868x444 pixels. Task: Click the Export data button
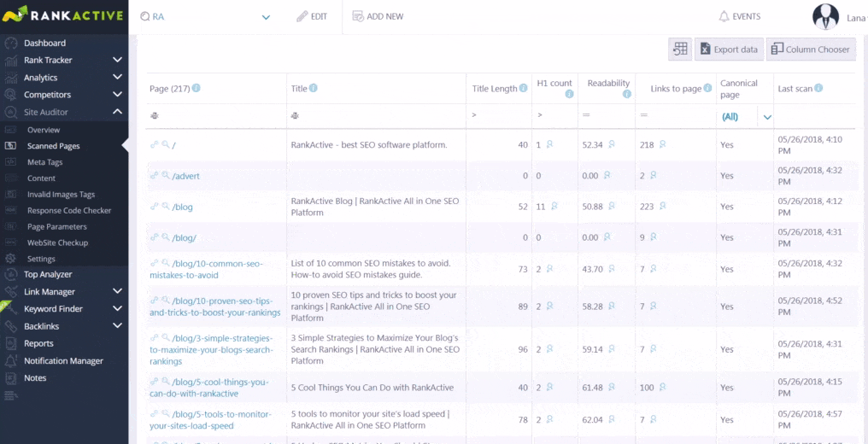coord(729,50)
